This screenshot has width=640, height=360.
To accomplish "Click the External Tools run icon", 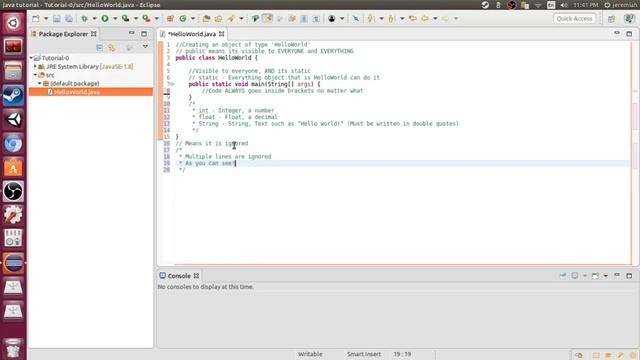I will click(146, 18).
